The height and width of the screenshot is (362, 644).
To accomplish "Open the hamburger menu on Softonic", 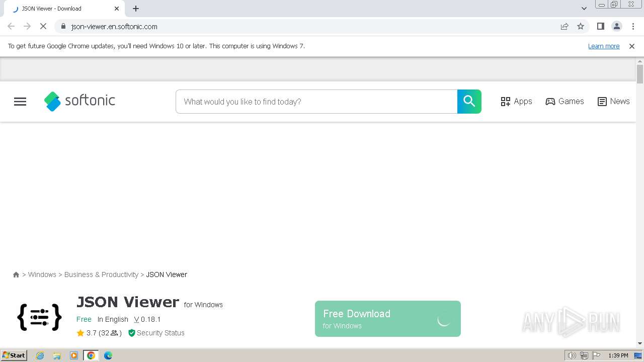I will (x=20, y=102).
